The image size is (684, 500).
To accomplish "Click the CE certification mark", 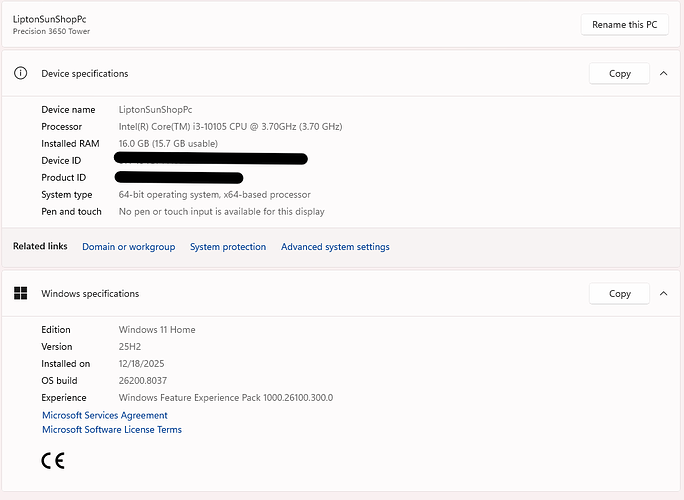I will pyautogui.click(x=53, y=461).
